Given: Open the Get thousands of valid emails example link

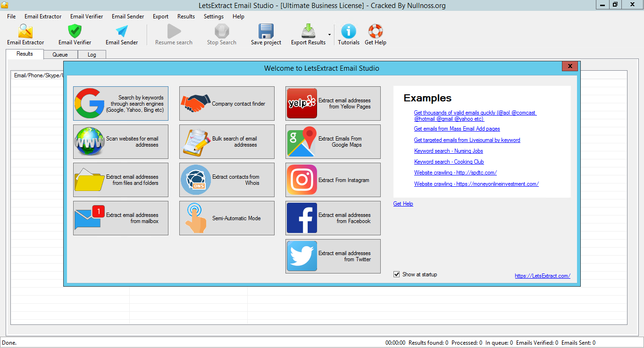Looking at the screenshot, I should tap(475, 116).
